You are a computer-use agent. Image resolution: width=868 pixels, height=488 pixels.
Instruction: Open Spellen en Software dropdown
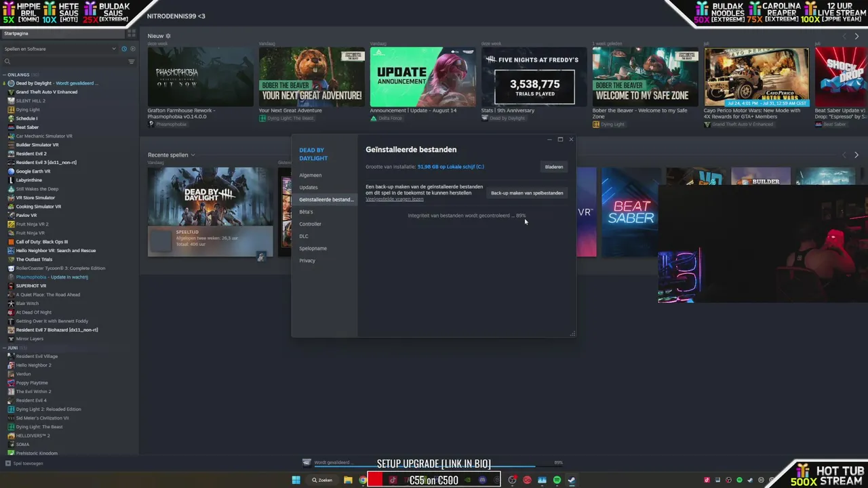point(60,49)
